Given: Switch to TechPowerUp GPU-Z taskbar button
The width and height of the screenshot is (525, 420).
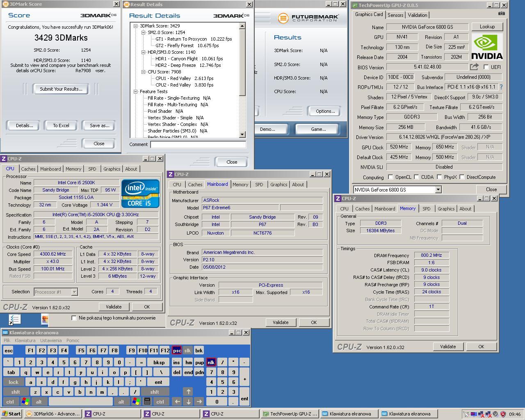Looking at the screenshot, I should (290, 414).
